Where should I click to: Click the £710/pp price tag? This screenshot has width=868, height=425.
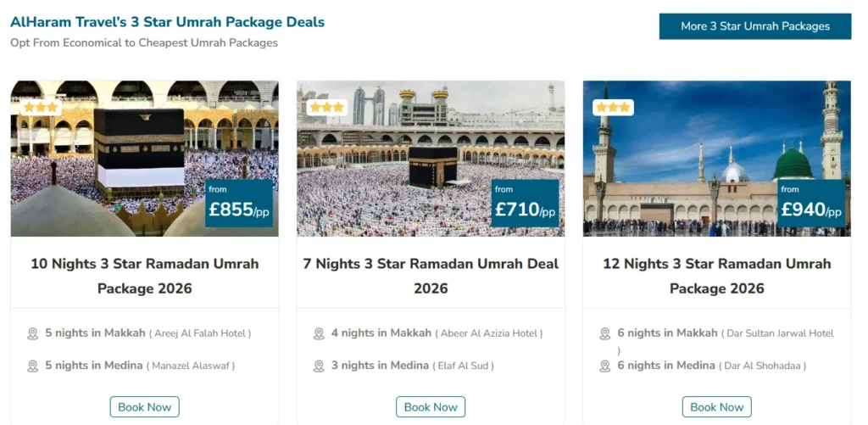[525, 204]
